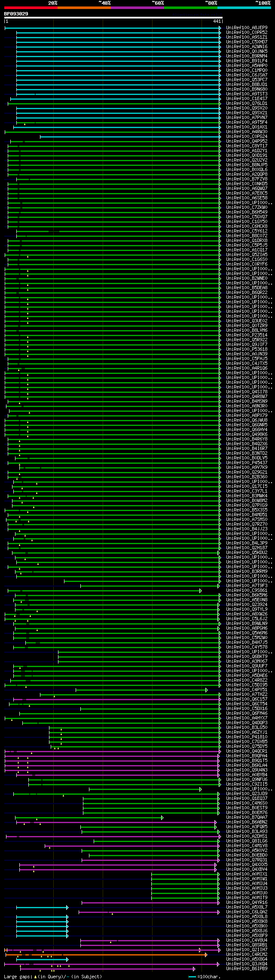Click label UniRef100_Q8ILG6
This screenshot has width=275, height=980.
(x=247, y=841)
